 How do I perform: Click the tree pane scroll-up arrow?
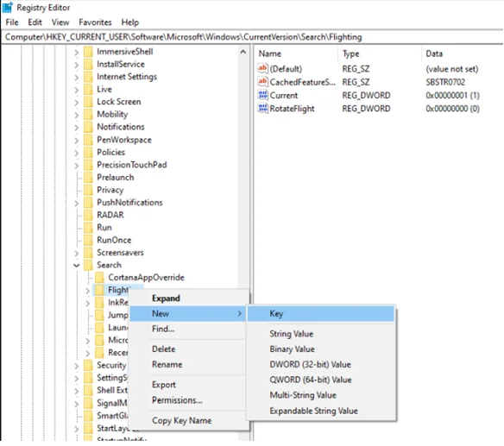point(243,52)
